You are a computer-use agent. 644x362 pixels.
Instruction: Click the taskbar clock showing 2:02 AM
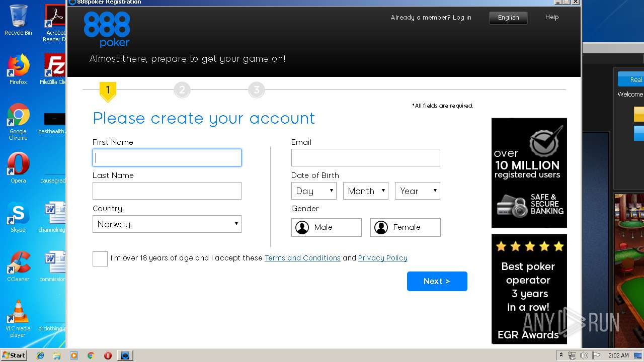tap(618, 355)
